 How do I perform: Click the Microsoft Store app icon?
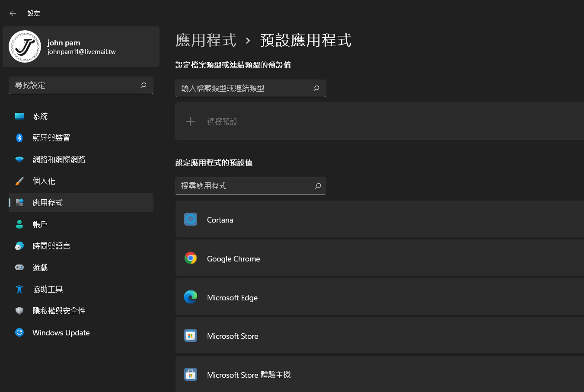(x=191, y=335)
